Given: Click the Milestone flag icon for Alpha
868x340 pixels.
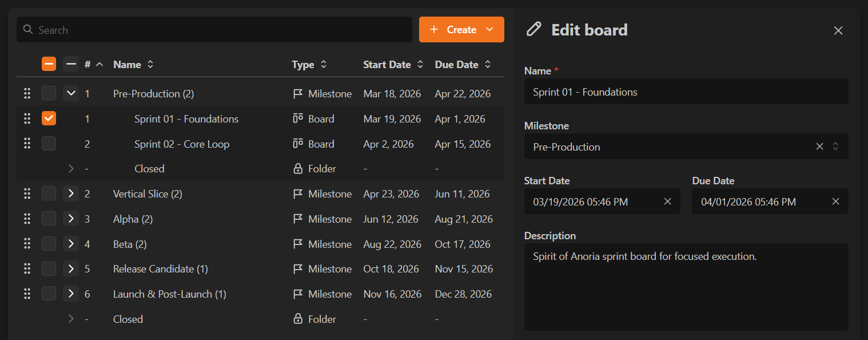Looking at the screenshot, I should [x=297, y=219].
